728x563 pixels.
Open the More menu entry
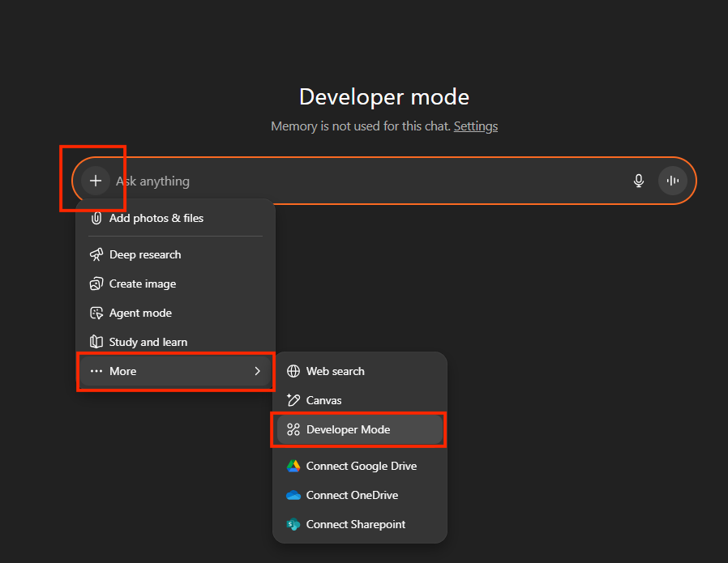(x=123, y=371)
